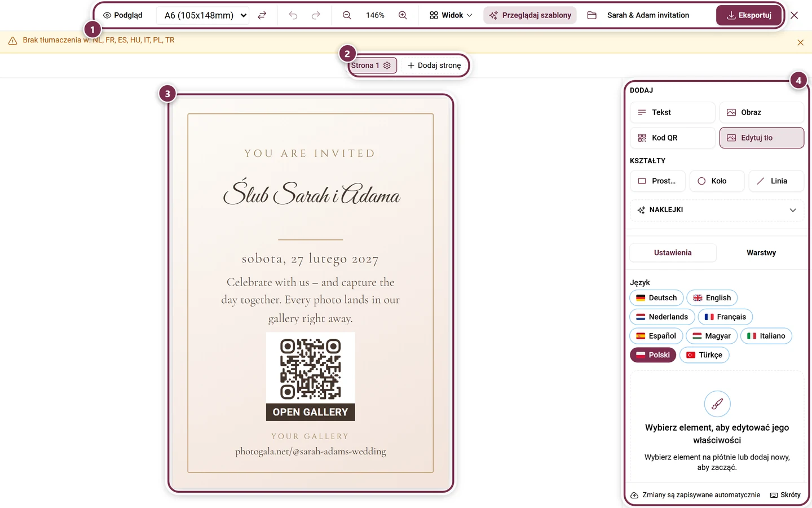Pick Italiano language chip
The height and width of the screenshot is (508, 812).
point(766,336)
